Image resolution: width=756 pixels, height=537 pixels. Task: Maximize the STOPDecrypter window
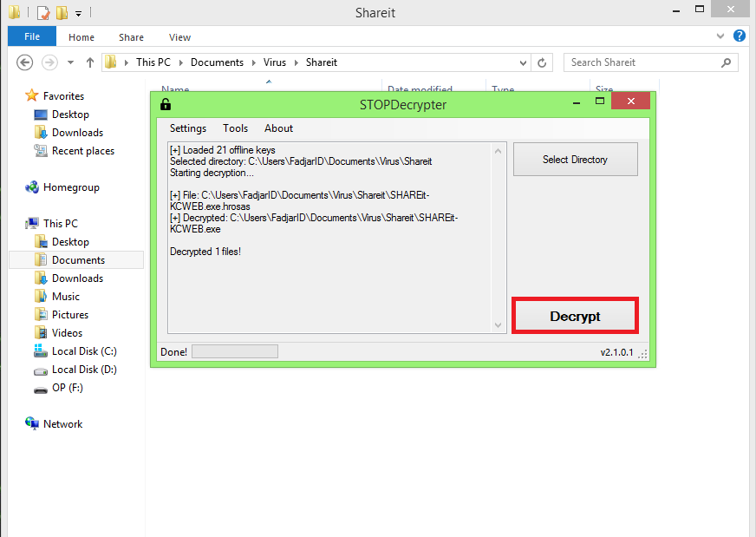click(600, 101)
